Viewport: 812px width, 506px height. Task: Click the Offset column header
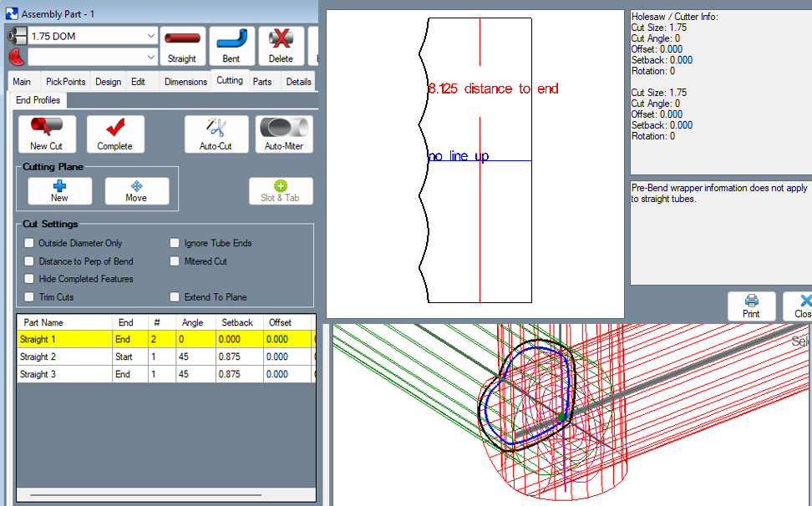click(287, 322)
